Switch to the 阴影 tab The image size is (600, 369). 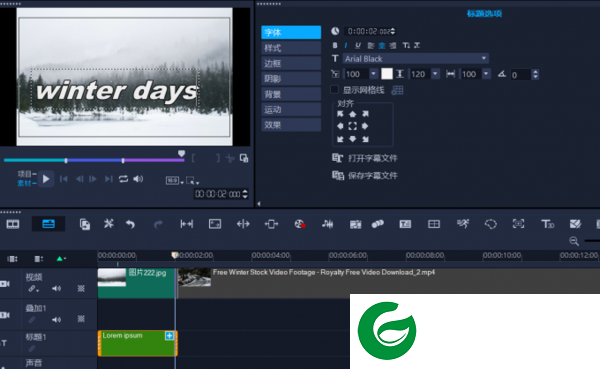pos(291,78)
